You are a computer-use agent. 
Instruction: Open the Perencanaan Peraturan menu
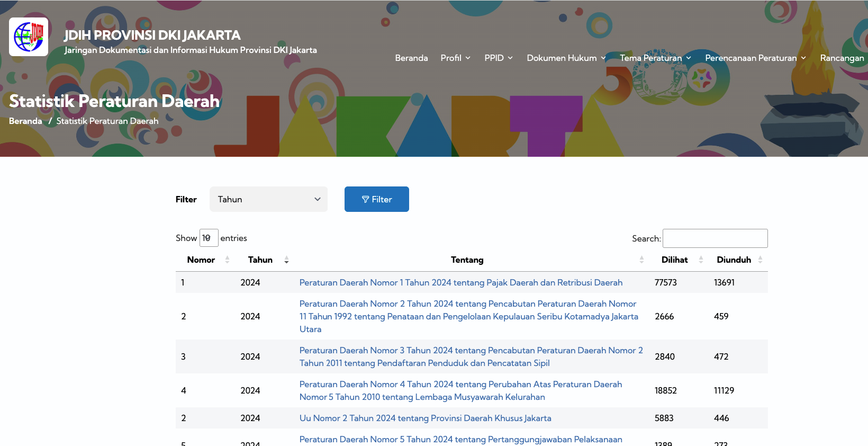(x=755, y=58)
